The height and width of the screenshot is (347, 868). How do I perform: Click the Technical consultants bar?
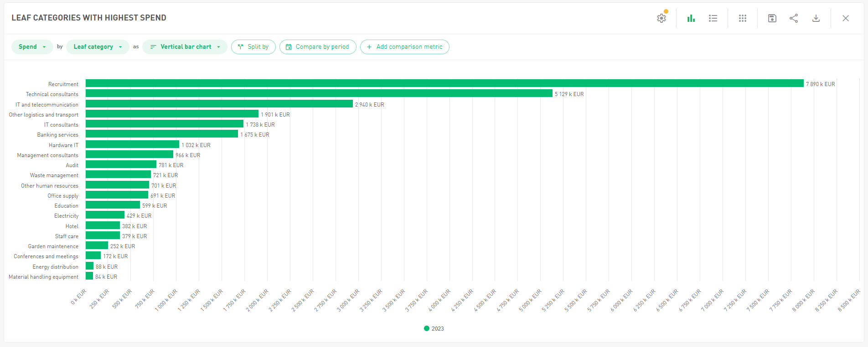click(319, 93)
